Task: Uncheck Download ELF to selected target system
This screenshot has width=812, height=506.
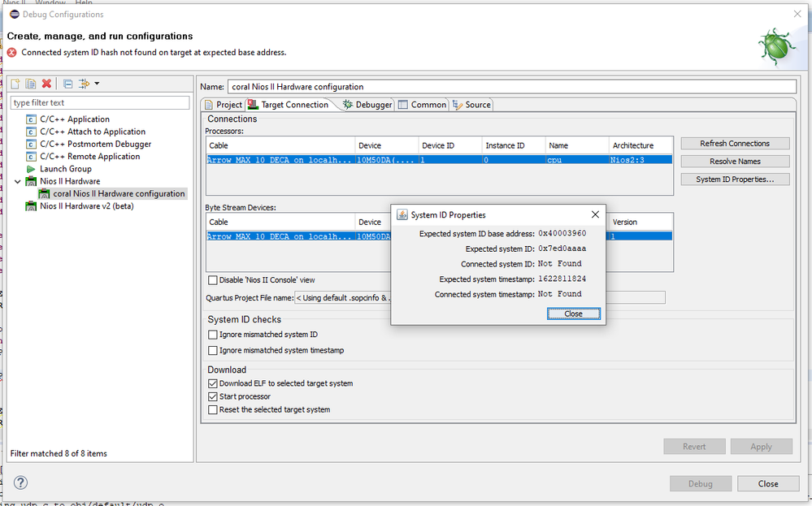Action: [x=213, y=383]
